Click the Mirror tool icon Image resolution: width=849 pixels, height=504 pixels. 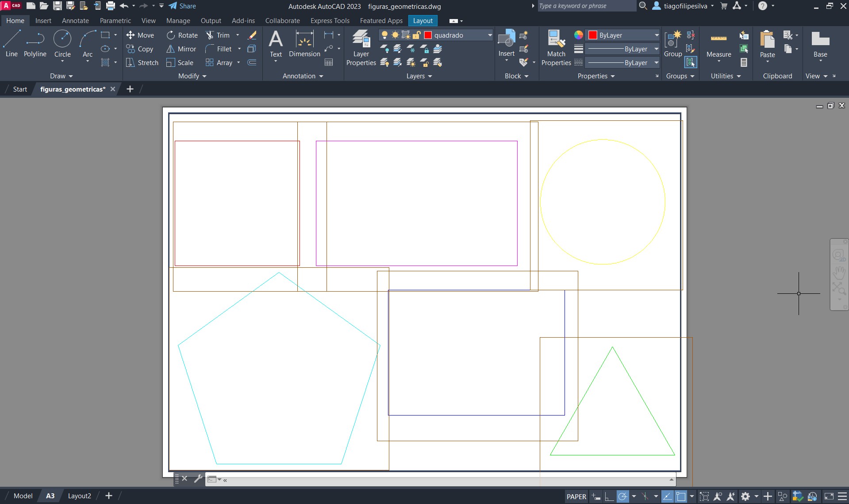171,49
